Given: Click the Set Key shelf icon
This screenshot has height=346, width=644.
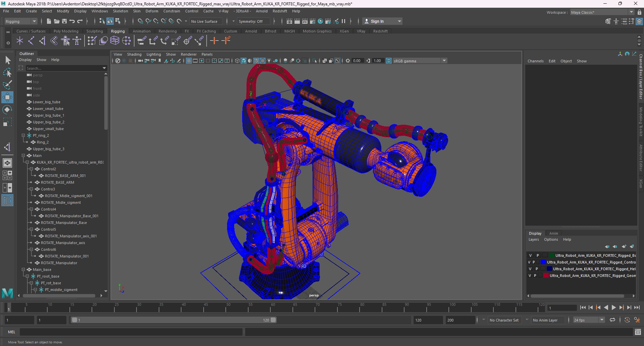Looking at the screenshot, I should [214, 41].
